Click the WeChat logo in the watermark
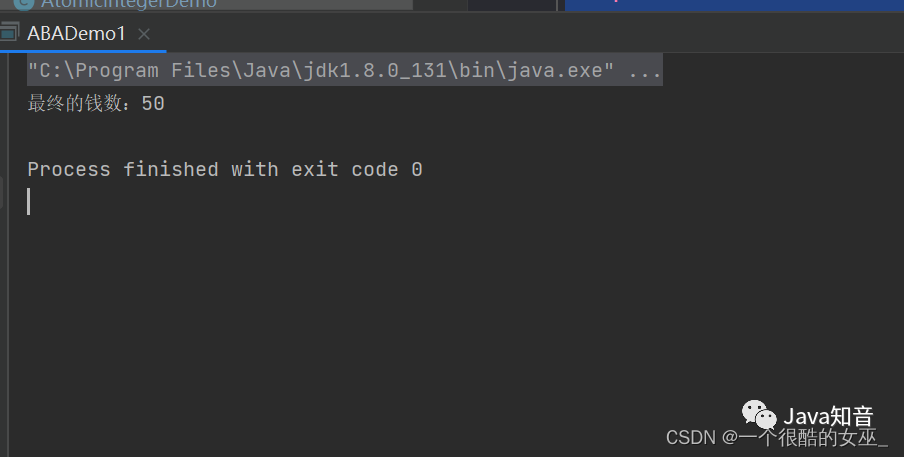 759,414
